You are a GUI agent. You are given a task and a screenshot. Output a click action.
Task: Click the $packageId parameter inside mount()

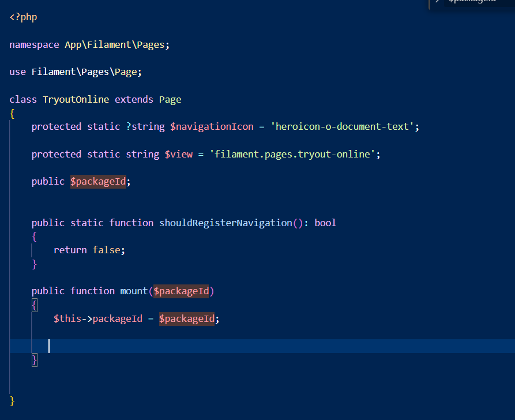181,291
